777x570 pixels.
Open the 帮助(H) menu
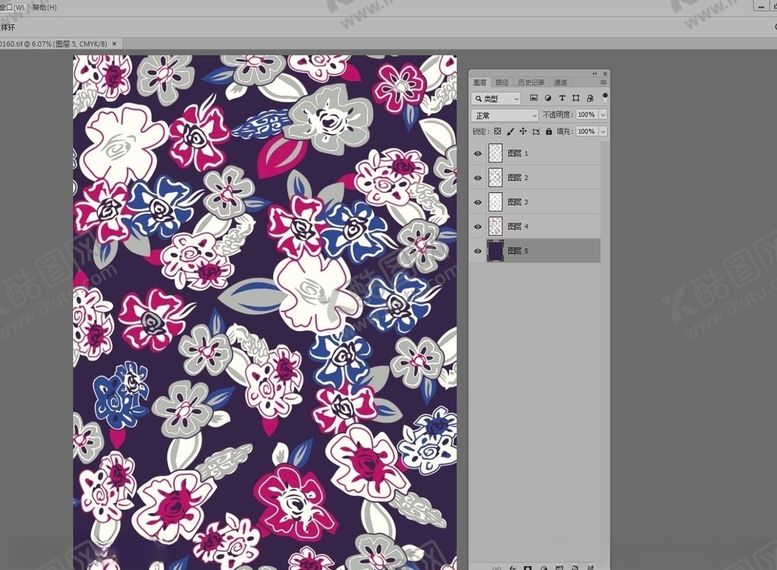[x=45, y=7]
